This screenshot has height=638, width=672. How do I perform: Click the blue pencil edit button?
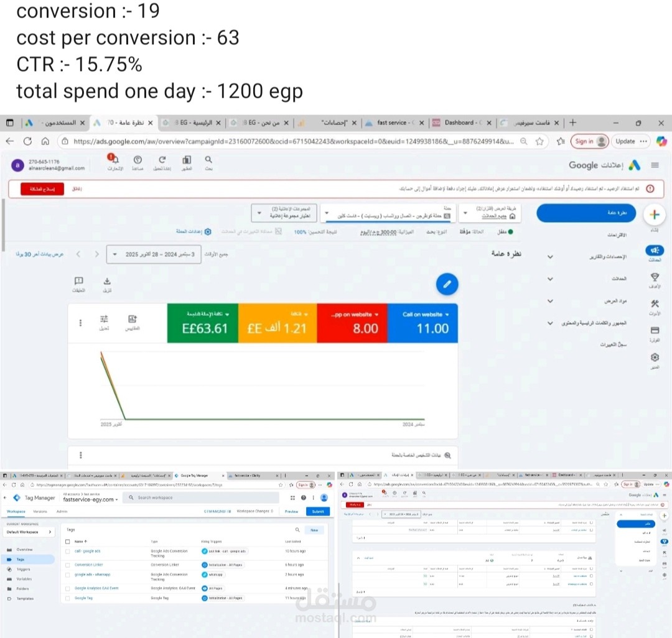click(447, 284)
